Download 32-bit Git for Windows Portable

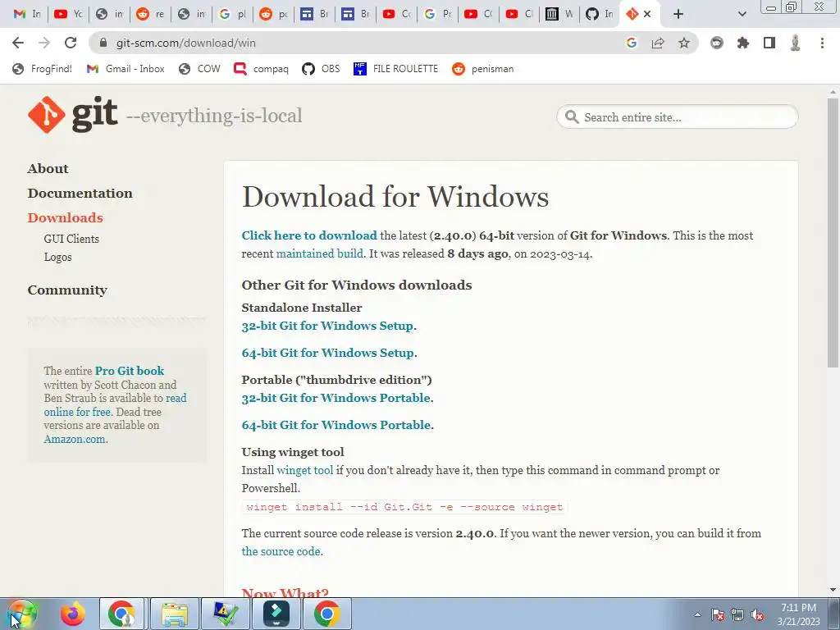(336, 398)
